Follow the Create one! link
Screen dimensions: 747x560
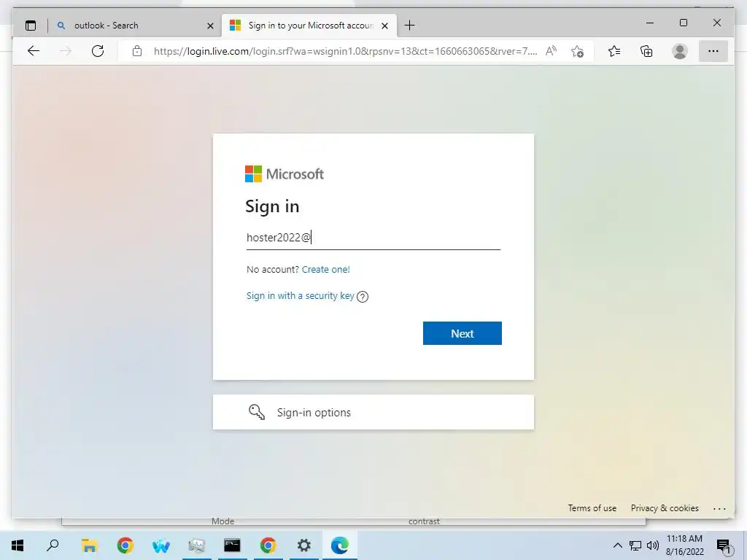pos(326,270)
